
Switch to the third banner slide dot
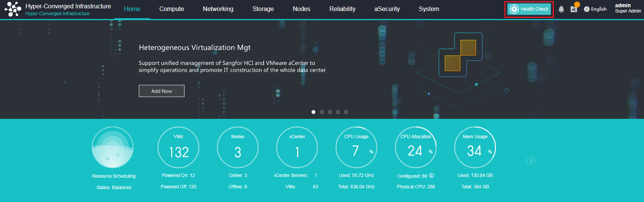[x=330, y=112]
